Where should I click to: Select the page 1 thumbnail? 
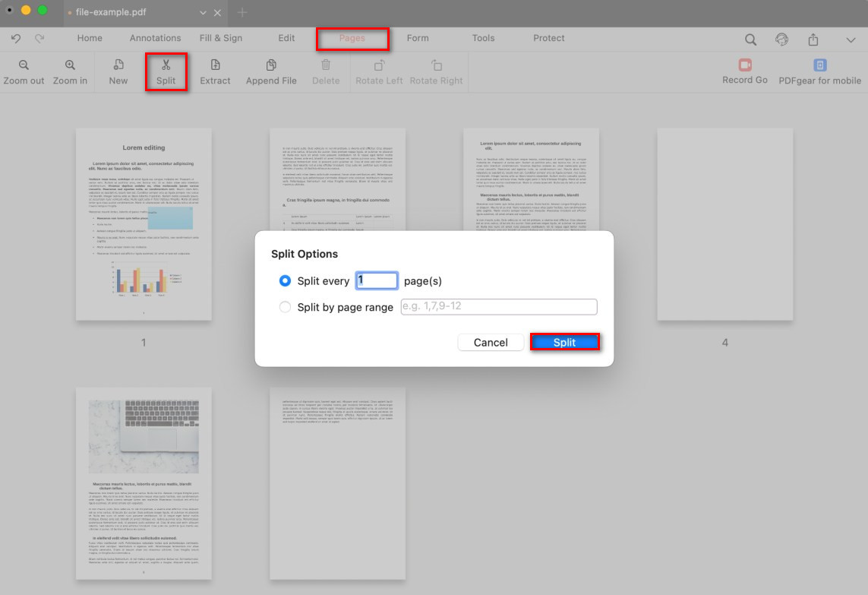(x=144, y=223)
